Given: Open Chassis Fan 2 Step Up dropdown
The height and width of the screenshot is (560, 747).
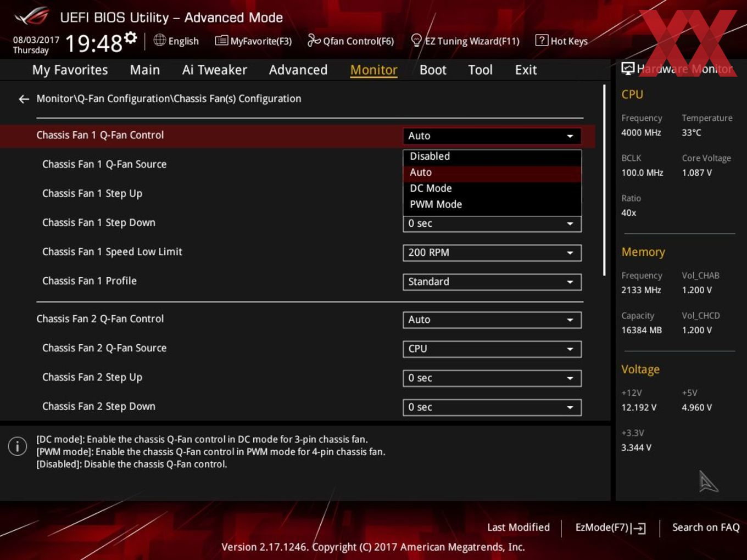Looking at the screenshot, I should (492, 378).
